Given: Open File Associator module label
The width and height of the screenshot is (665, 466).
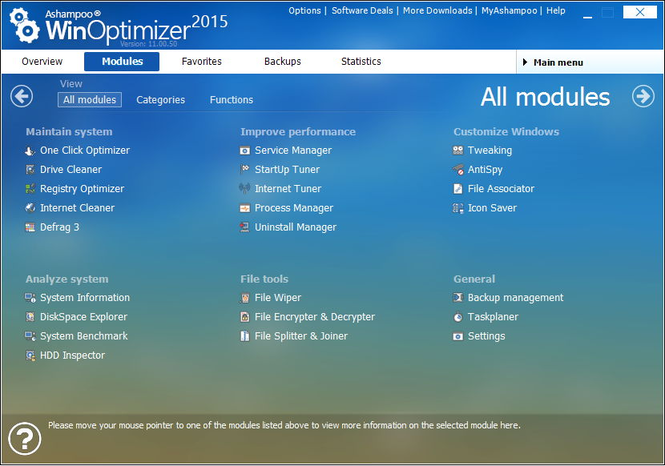Looking at the screenshot, I should tap(501, 189).
